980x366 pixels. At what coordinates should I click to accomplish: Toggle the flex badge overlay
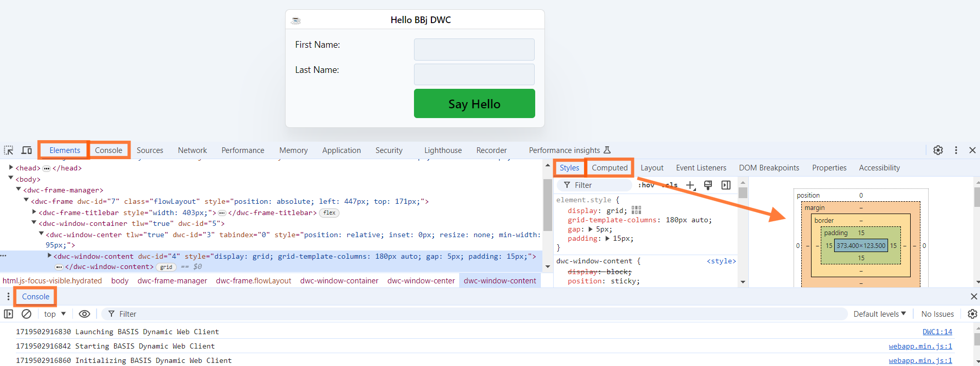(x=329, y=213)
